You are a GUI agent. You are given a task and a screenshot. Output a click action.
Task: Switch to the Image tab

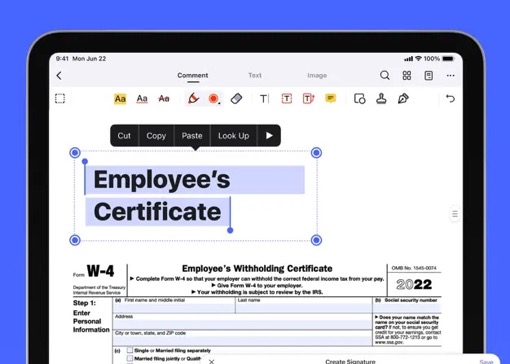click(x=317, y=76)
